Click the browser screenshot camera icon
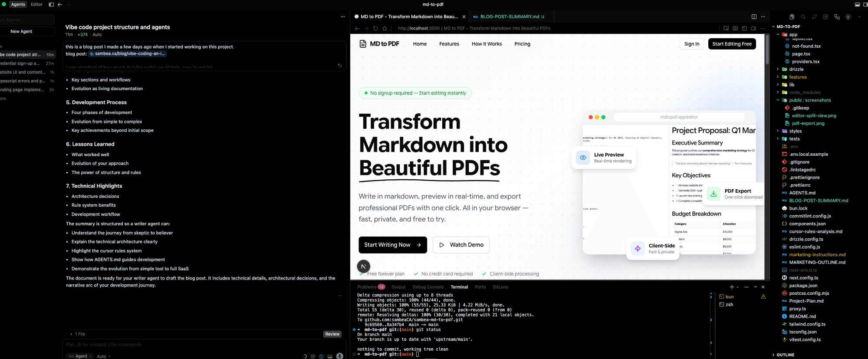This screenshot has width=868, height=359. pyautogui.click(x=735, y=28)
